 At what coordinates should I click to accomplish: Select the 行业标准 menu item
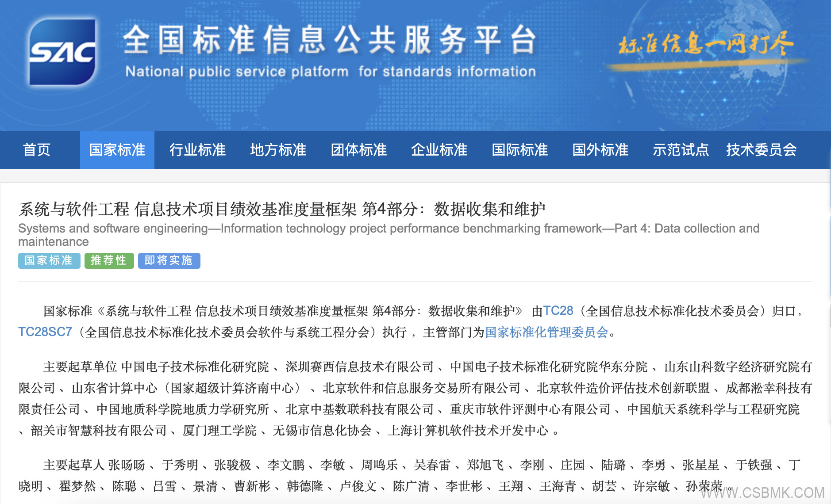pyautogui.click(x=197, y=150)
